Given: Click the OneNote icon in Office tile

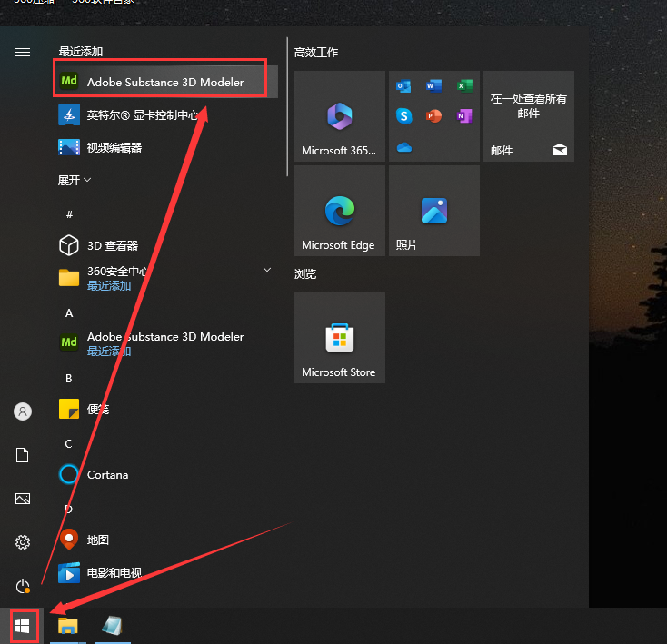Looking at the screenshot, I should (464, 115).
